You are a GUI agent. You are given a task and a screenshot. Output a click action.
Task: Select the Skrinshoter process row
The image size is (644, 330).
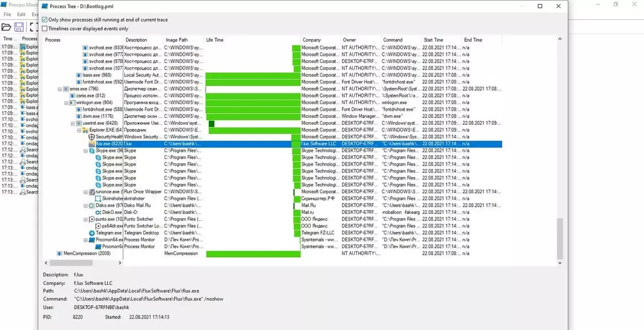[x=272, y=199]
